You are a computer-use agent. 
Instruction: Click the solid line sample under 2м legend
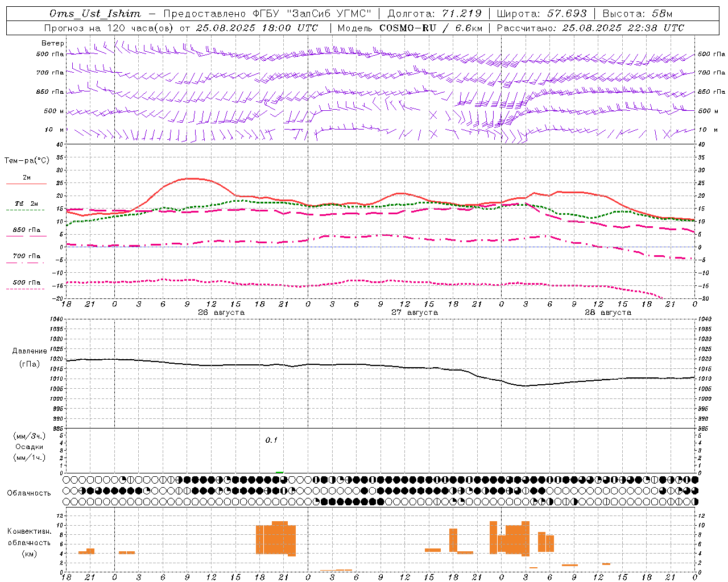26,184
